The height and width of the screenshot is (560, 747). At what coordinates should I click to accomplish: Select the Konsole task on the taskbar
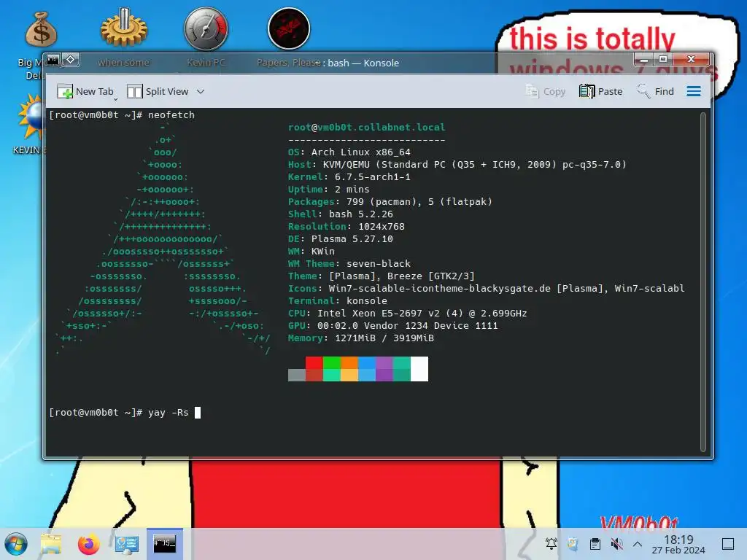[x=164, y=543]
